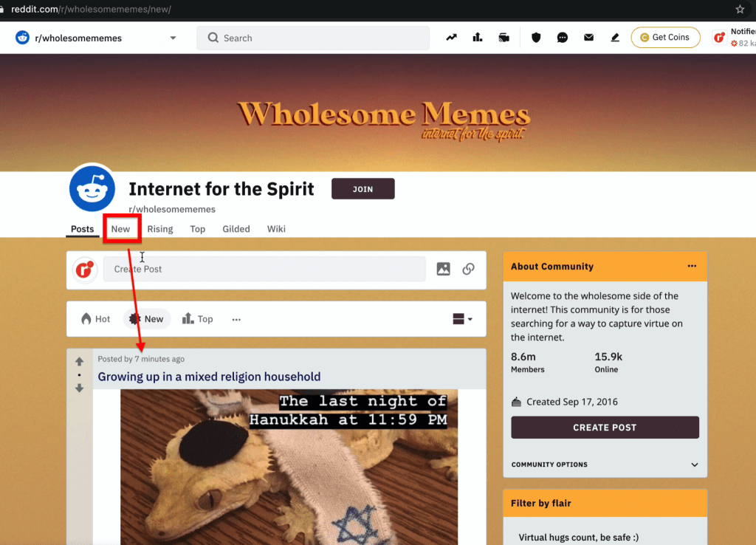756x545 pixels.
Task: Sort posts by Hot
Action: (x=95, y=319)
